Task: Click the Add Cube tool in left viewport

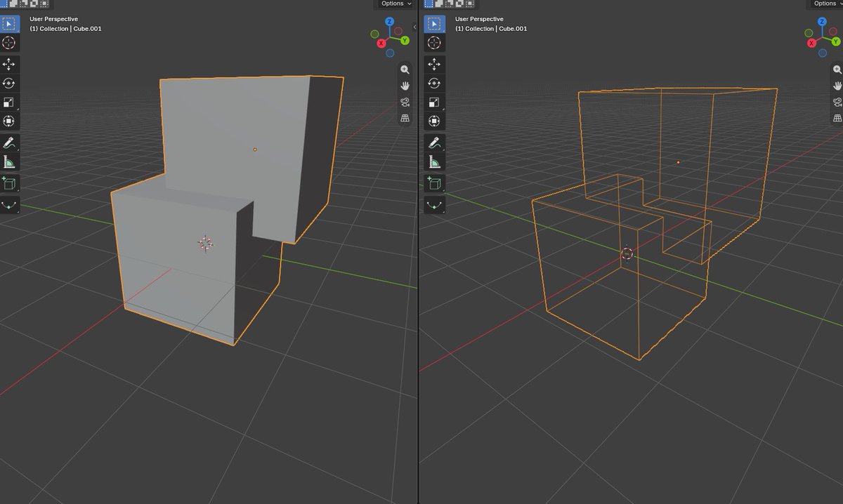Action: [9, 184]
